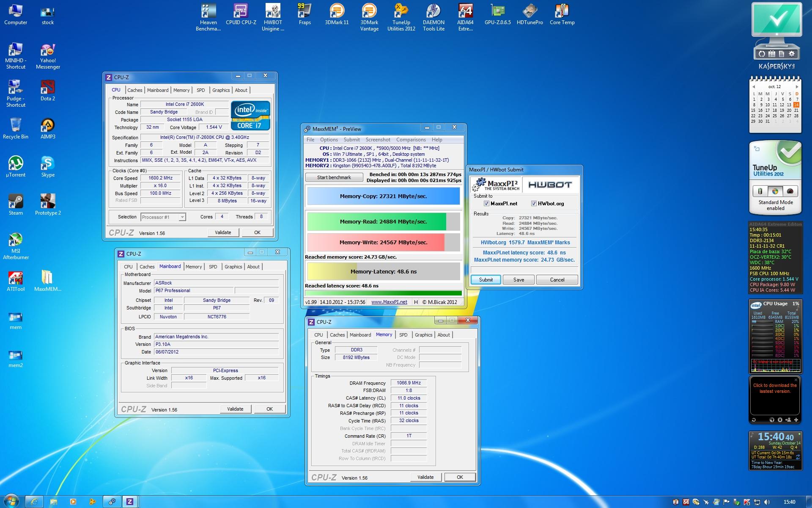Open the Processor #1 selection dropdown
This screenshot has height=508, width=812.
[x=163, y=217]
